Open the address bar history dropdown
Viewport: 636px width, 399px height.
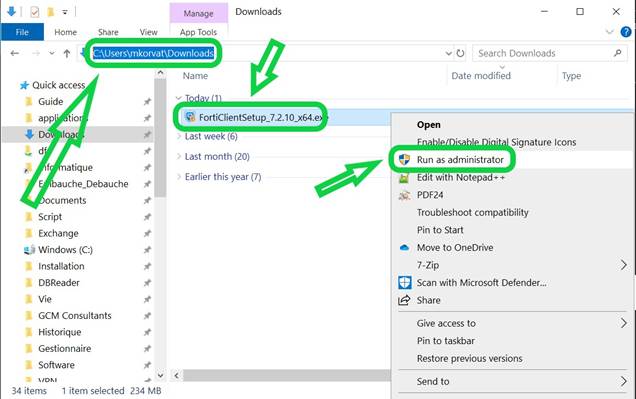tap(449, 53)
